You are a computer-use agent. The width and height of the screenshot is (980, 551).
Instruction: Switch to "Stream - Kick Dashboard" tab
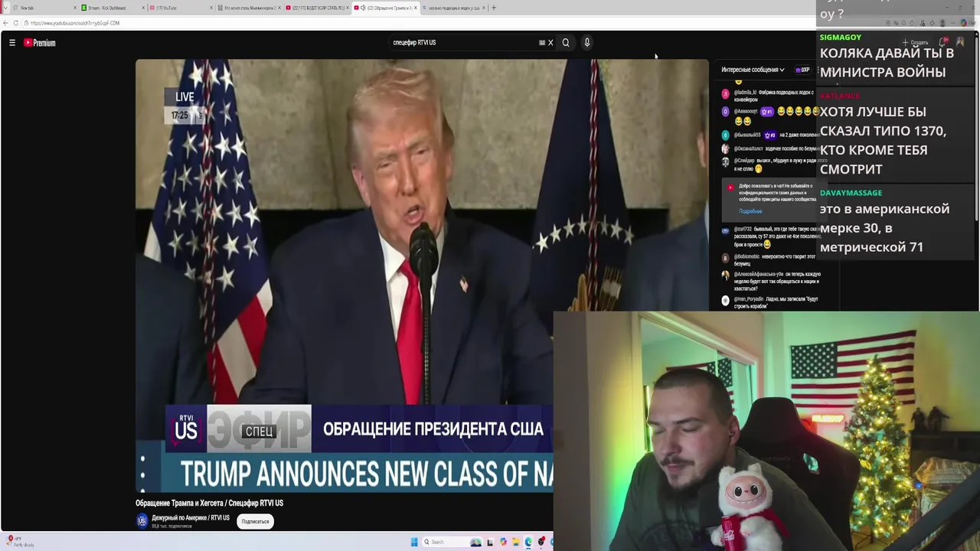tap(112, 8)
